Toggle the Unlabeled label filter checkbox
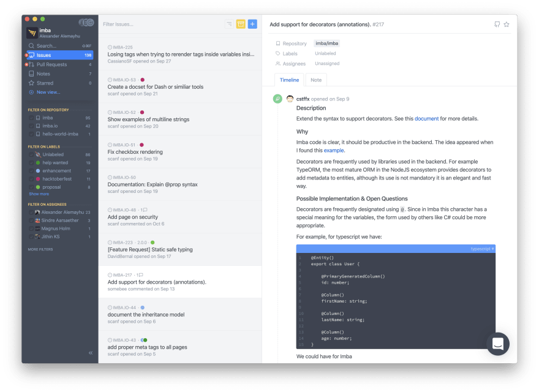The height and width of the screenshot is (392, 539). (31, 155)
